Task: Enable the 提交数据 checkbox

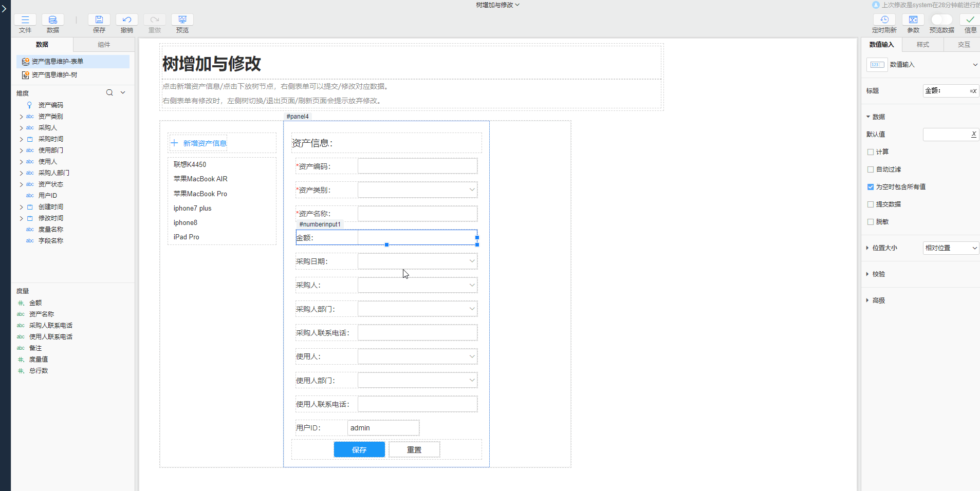Action: pos(871,204)
